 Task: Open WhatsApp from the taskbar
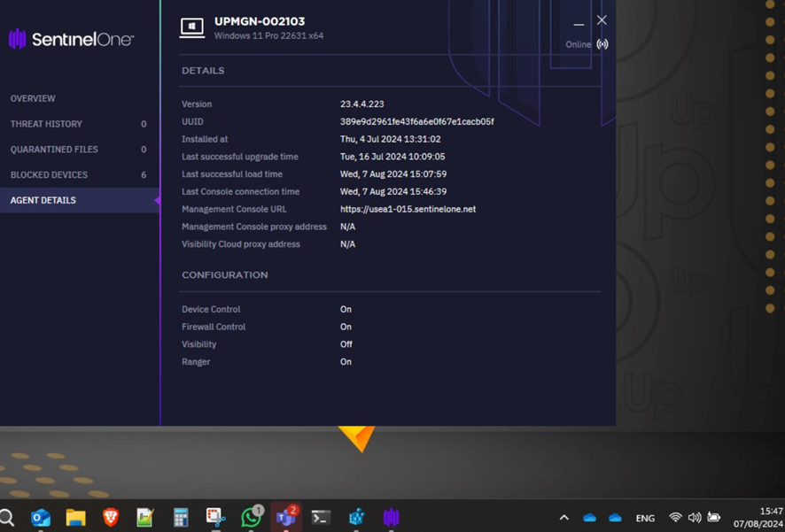point(251,518)
